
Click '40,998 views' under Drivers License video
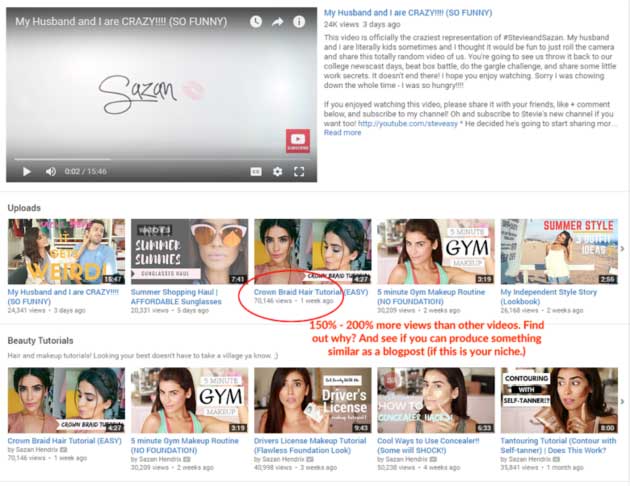[x=273, y=468]
